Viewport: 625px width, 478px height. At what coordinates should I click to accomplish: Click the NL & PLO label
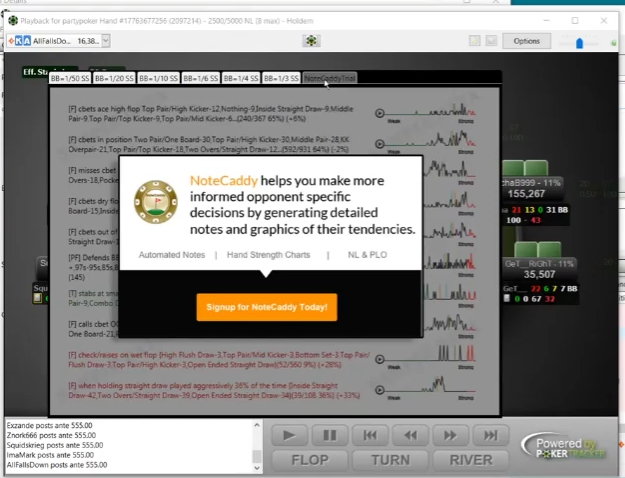(367, 255)
